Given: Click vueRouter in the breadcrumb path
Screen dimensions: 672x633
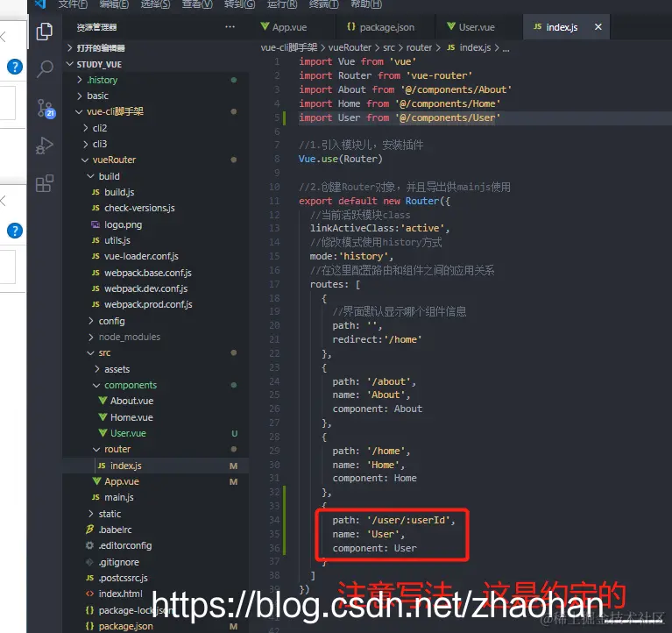Looking at the screenshot, I should coord(350,47).
